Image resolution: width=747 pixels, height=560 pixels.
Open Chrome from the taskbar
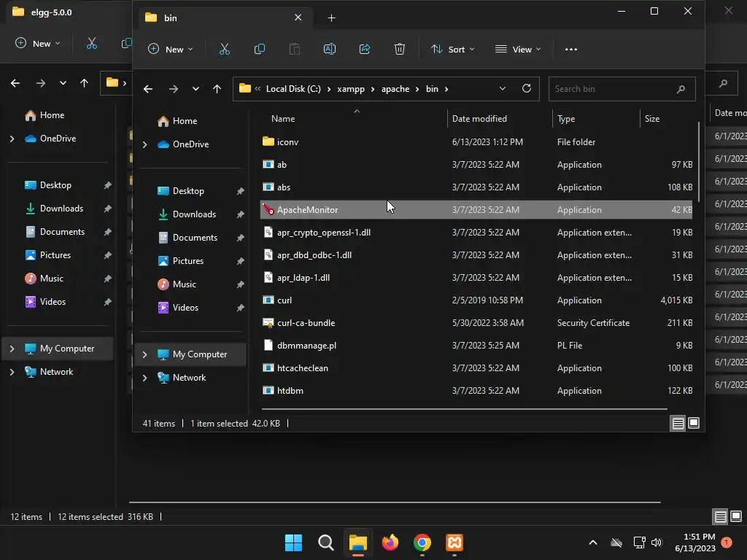click(x=422, y=542)
